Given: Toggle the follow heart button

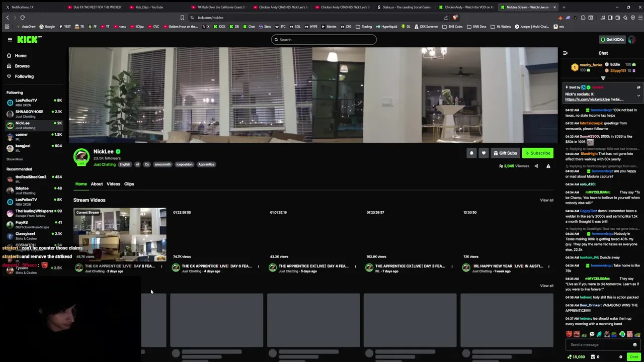Looking at the screenshot, I should [484, 153].
